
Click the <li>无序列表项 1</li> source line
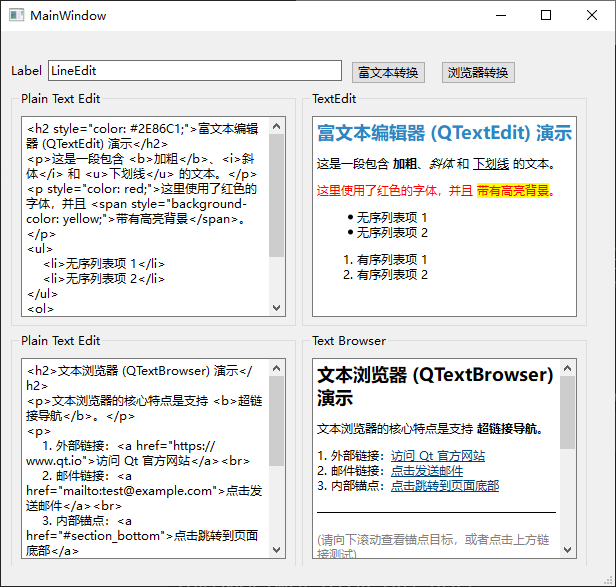pos(104,264)
